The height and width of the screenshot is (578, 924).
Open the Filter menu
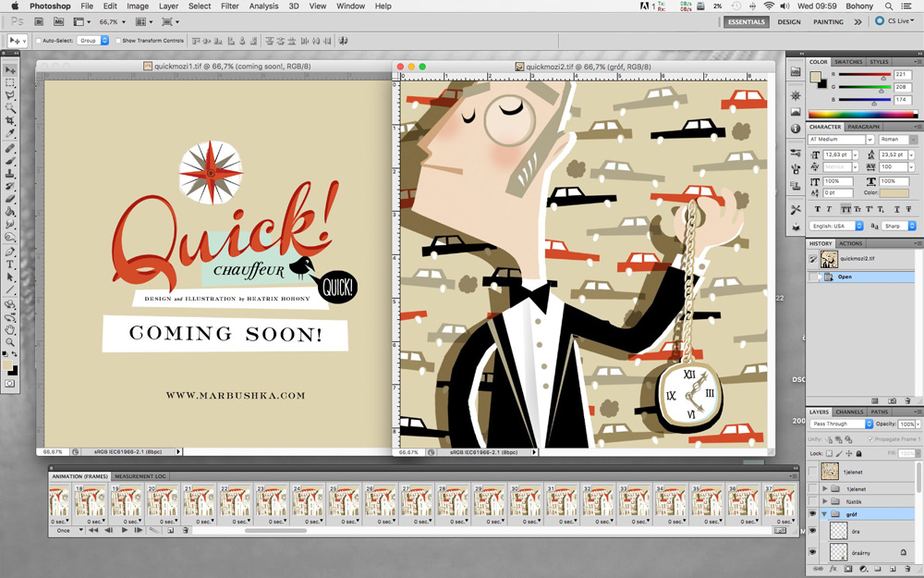tap(230, 6)
